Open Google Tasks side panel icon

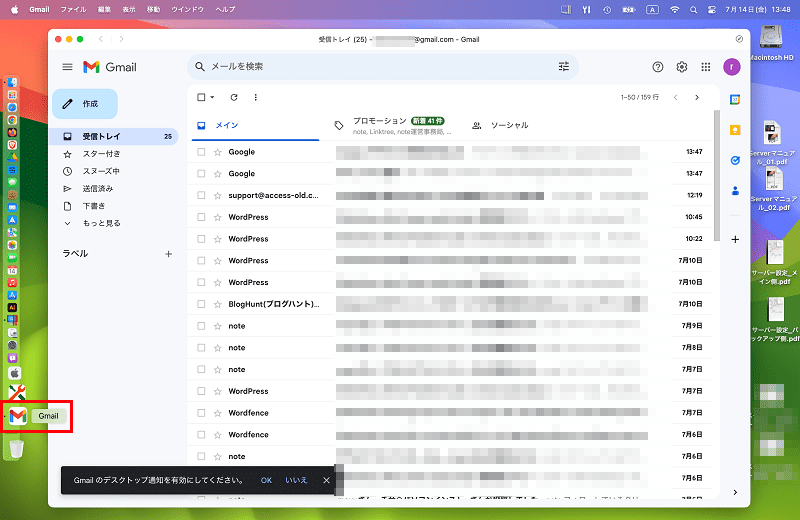tap(735, 160)
